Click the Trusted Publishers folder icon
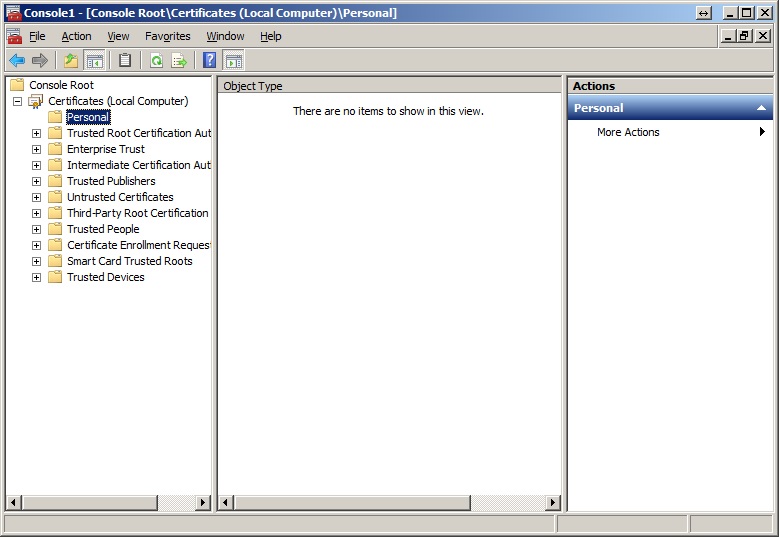Image resolution: width=780 pixels, height=539 pixels. (x=55, y=180)
